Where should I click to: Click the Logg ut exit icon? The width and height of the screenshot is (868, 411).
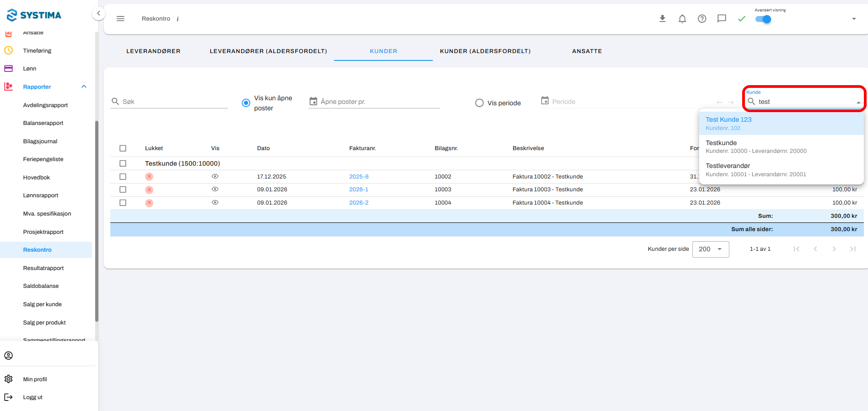click(x=8, y=397)
